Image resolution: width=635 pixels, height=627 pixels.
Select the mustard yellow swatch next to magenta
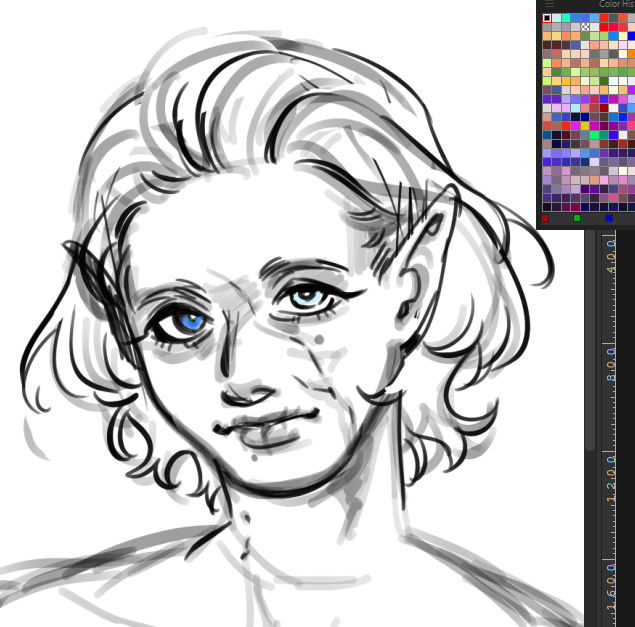click(x=585, y=126)
